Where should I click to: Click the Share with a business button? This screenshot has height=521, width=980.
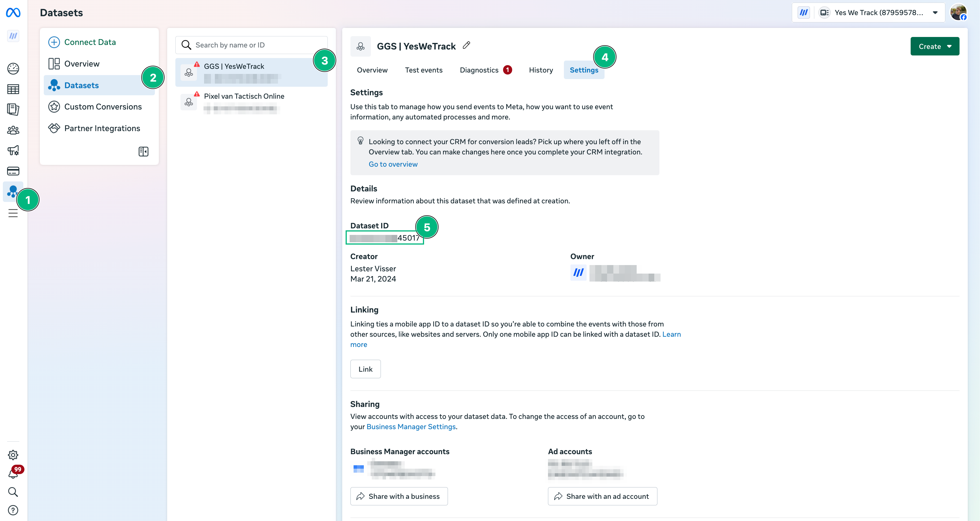(x=399, y=496)
